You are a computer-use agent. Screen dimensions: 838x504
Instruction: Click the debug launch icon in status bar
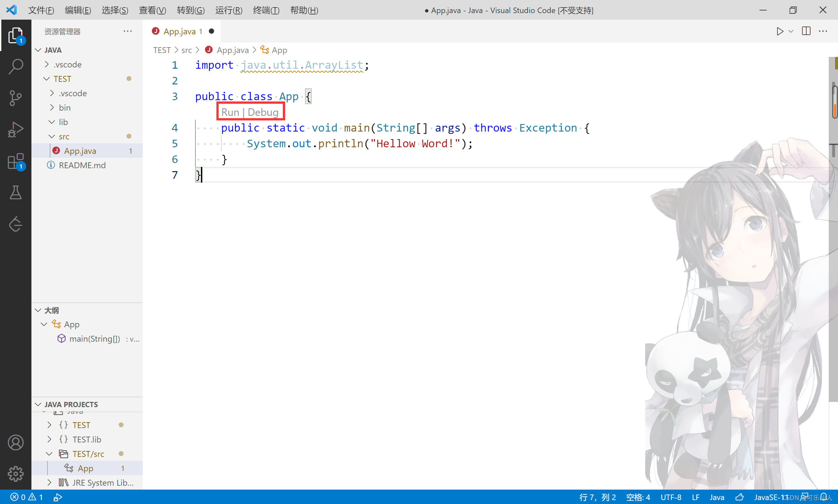[57, 497]
